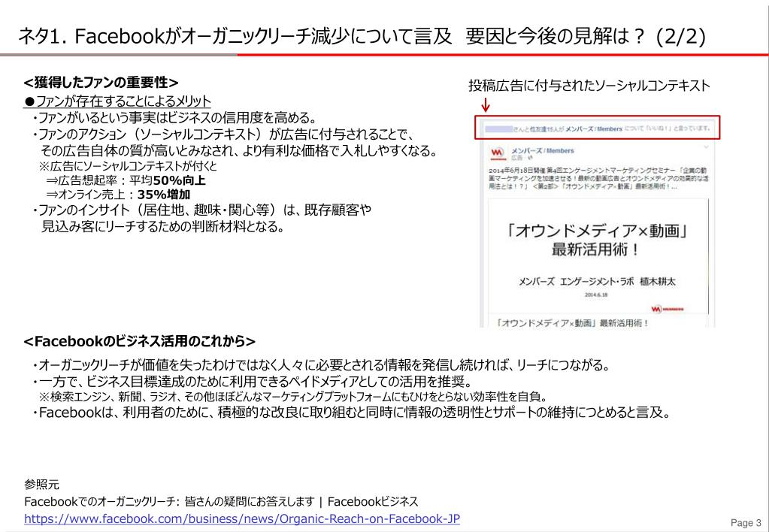This screenshot has height=532, width=769.
Task: Click the <獲得したファンの重要性> heading
Action: (x=101, y=82)
